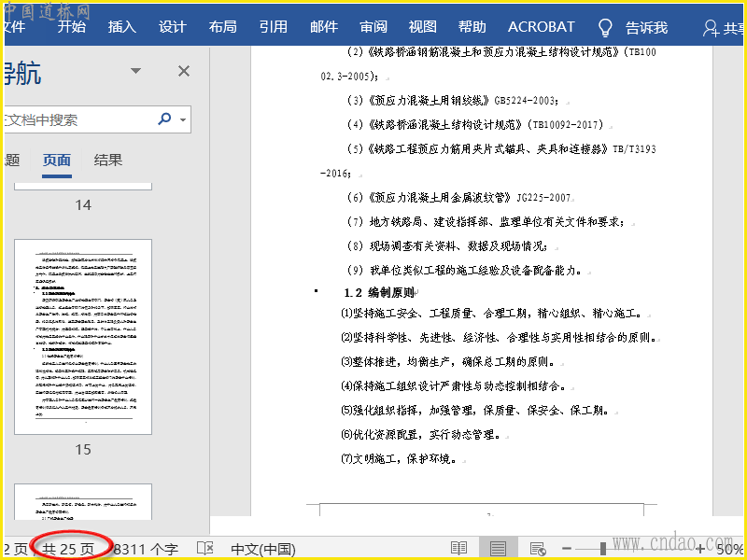The width and height of the screenshot is (747, 560).
Task: Open navigation pane options dropdown arrow
Action: (136, 71)
